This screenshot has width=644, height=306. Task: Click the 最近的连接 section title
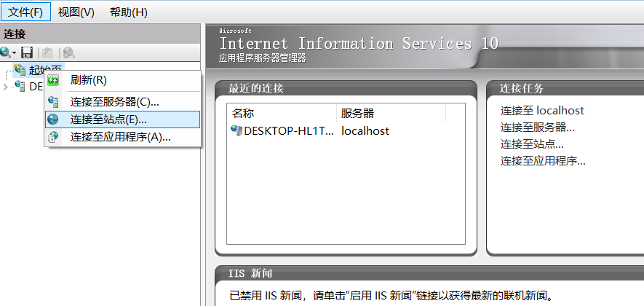[x=256, y=88]
